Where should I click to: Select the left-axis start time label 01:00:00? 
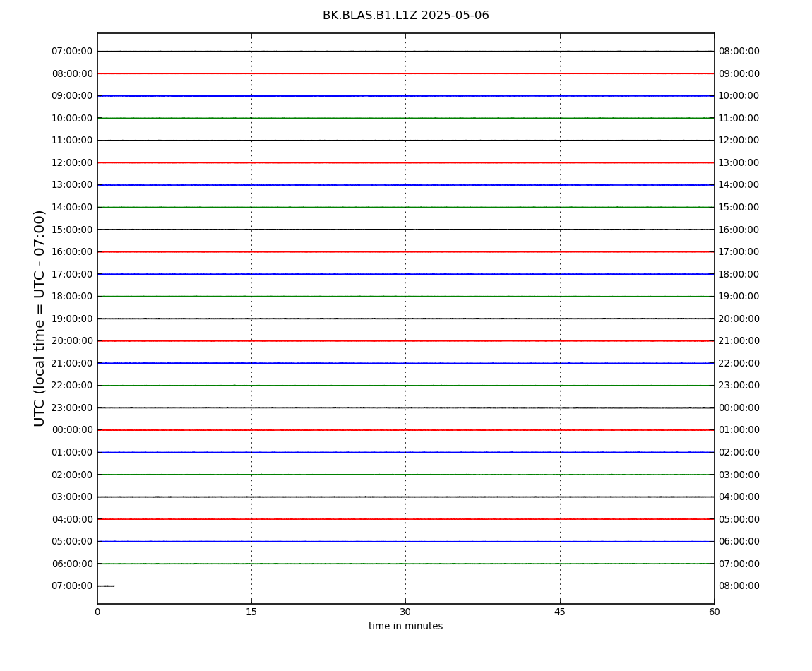click(x=73, y=452)
